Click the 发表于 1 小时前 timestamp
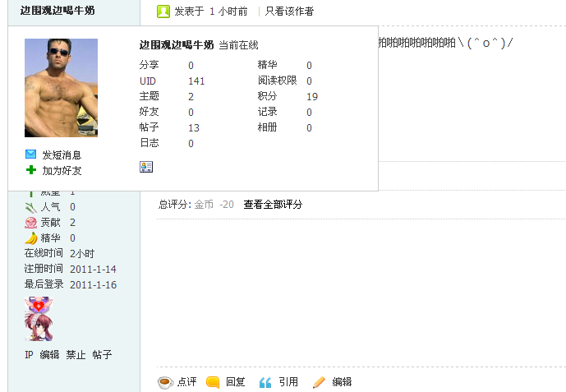566x392 pixels. pos(211,12)
